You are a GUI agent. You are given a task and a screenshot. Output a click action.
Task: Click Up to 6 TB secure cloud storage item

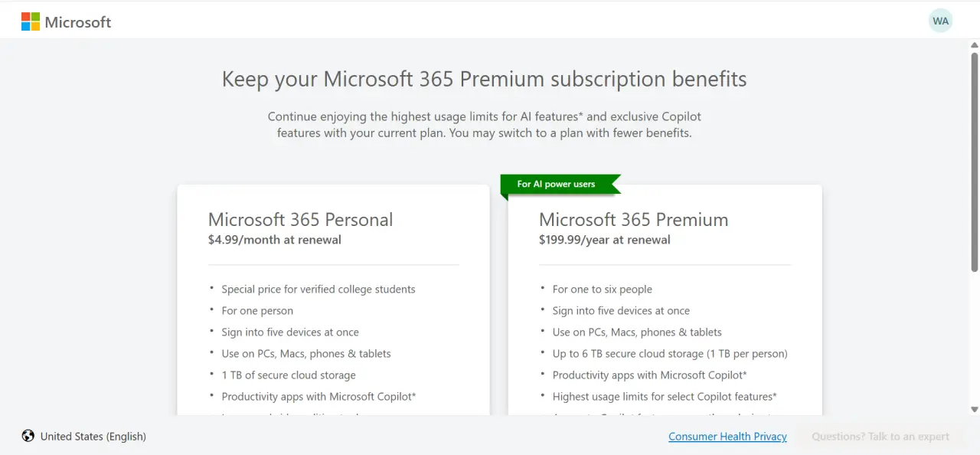(670, 353)
